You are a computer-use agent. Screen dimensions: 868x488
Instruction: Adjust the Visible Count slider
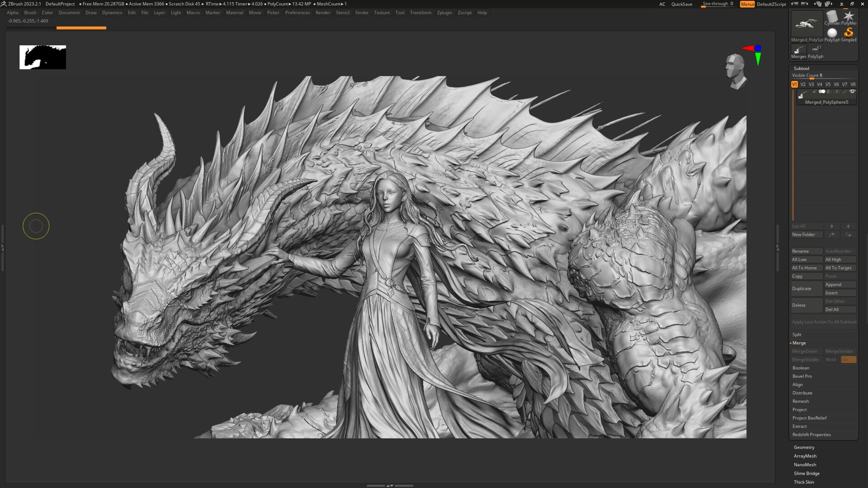tap(811, 78)
